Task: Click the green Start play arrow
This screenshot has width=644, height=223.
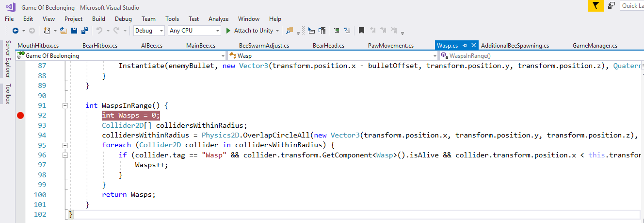Action: pyautogui.click(x=229, y=31)
